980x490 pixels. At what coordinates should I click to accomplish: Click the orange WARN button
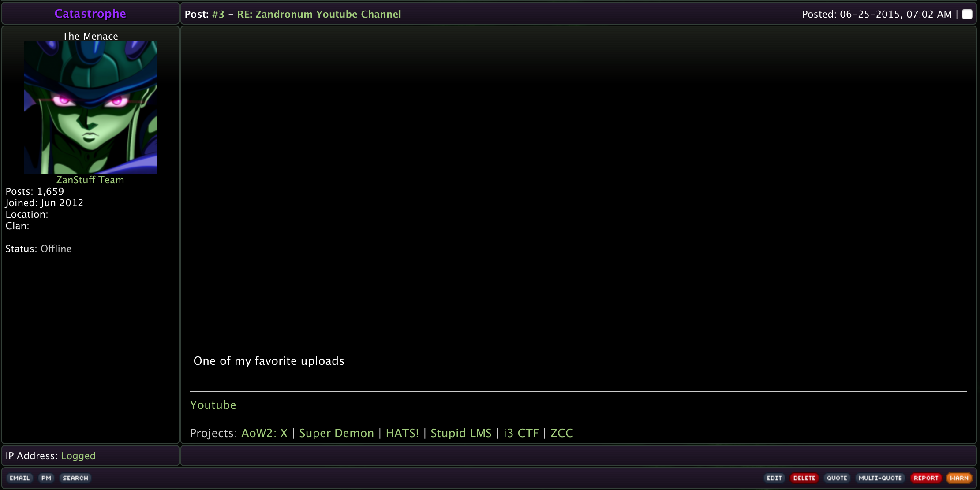point(959,478)
